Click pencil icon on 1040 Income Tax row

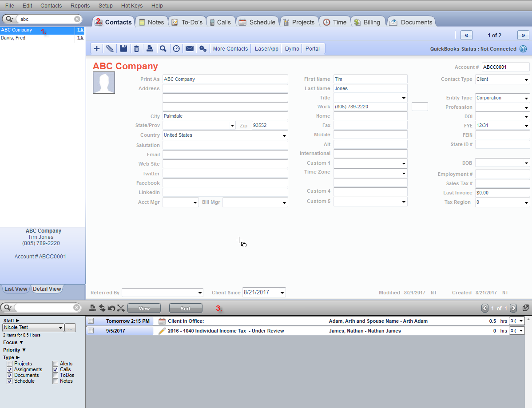tap(162, 331)
